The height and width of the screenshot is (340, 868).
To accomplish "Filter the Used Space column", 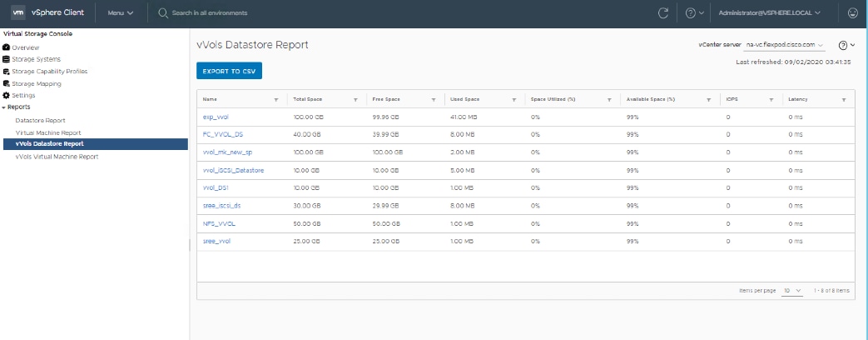I will point(513,100).
